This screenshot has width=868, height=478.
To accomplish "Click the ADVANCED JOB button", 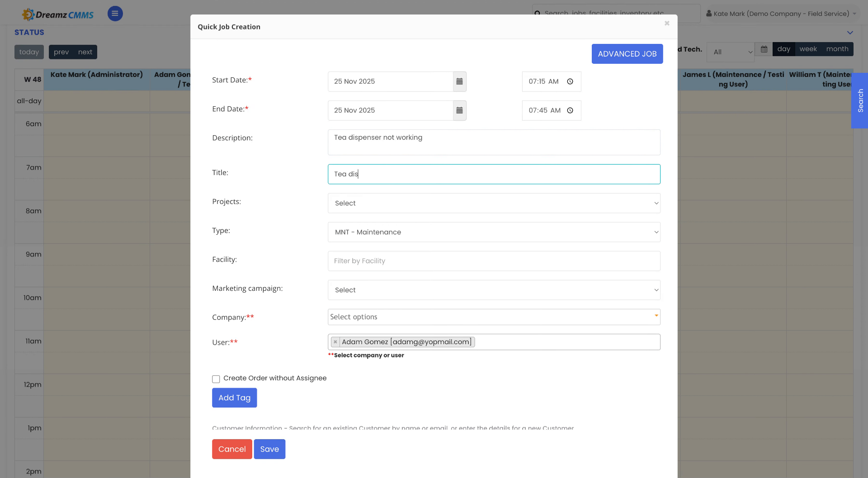I will pos(627,53).
